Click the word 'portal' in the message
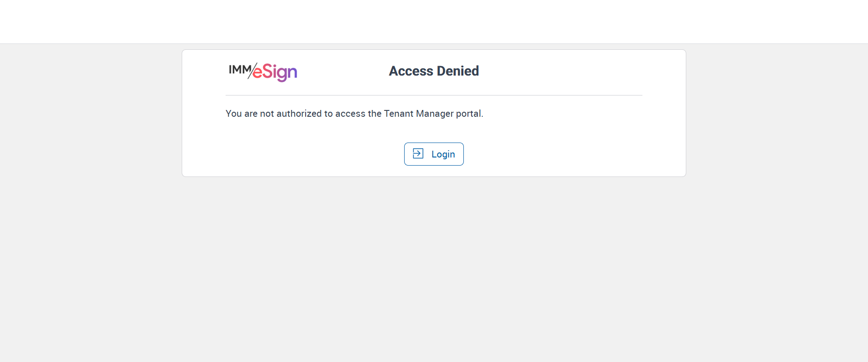Viewport: 868px width, 362px height. point(468,114)
